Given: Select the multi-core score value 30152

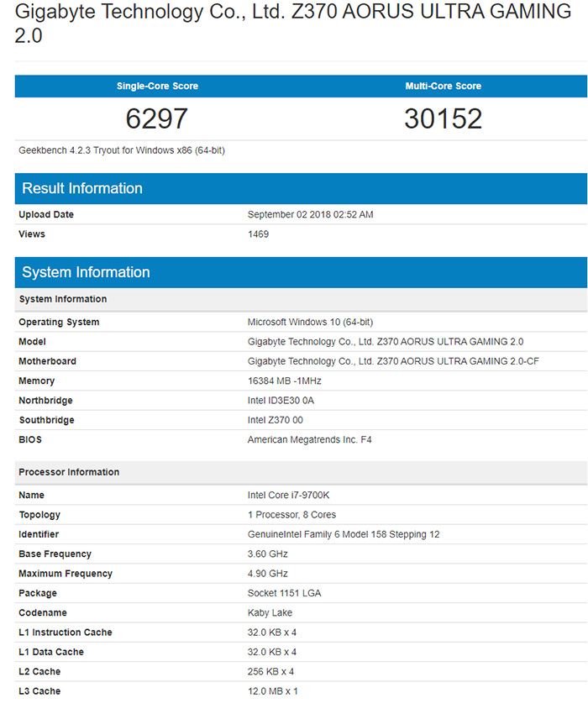Looking at the screenshot, I should (x=444, y=118).
